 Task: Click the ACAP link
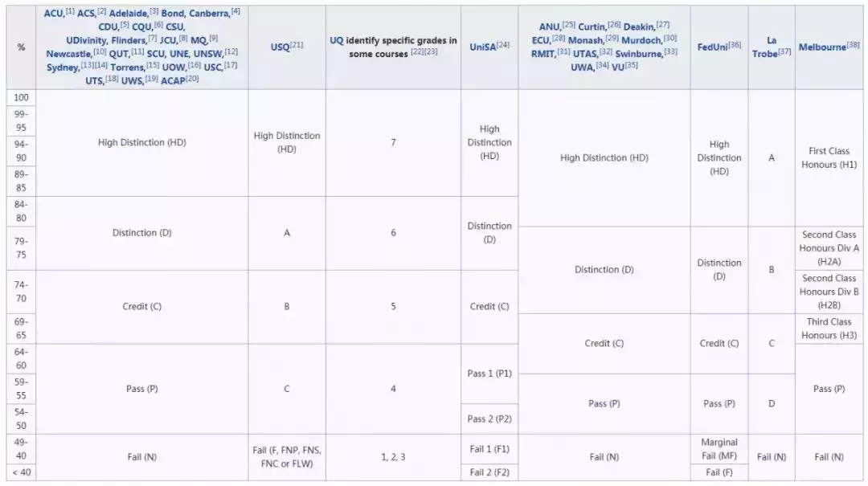click(x=173, y=80)
